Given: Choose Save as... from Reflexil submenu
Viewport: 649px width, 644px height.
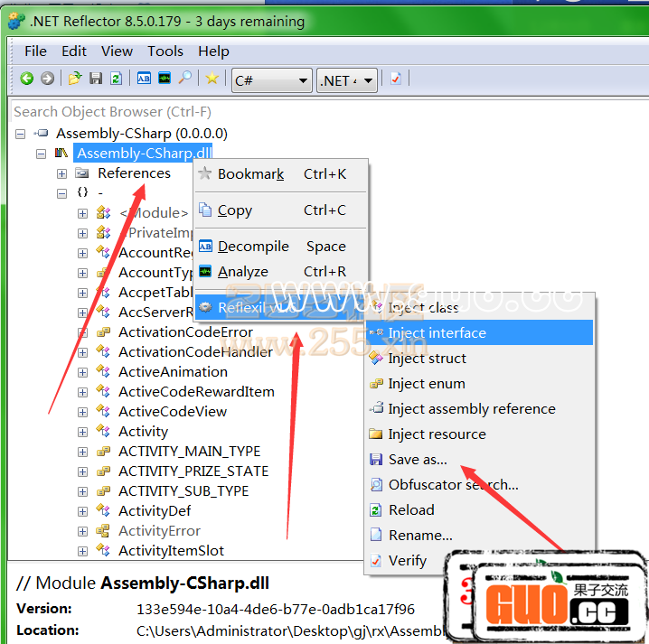Looking at the screenshot, I should point(418,460).
